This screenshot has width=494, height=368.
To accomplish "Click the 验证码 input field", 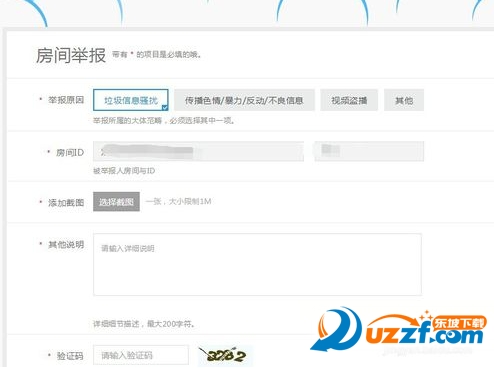I will tap(141, 355).
